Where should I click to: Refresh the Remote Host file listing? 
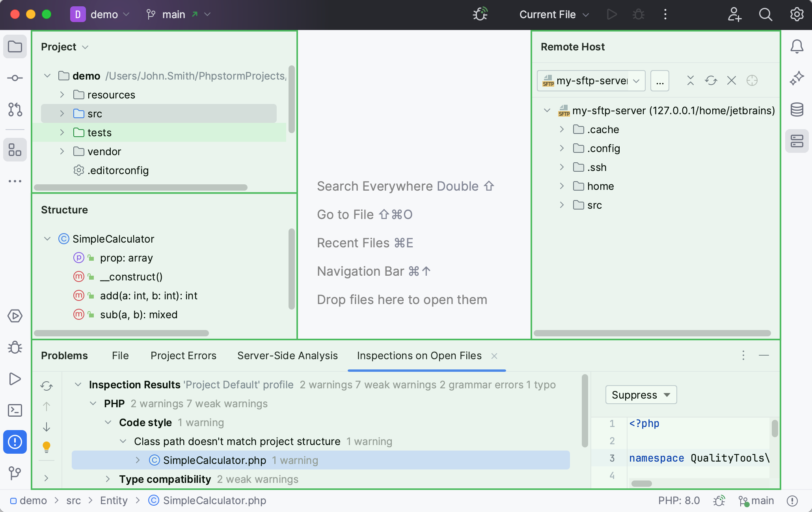[x=711, y=81]
